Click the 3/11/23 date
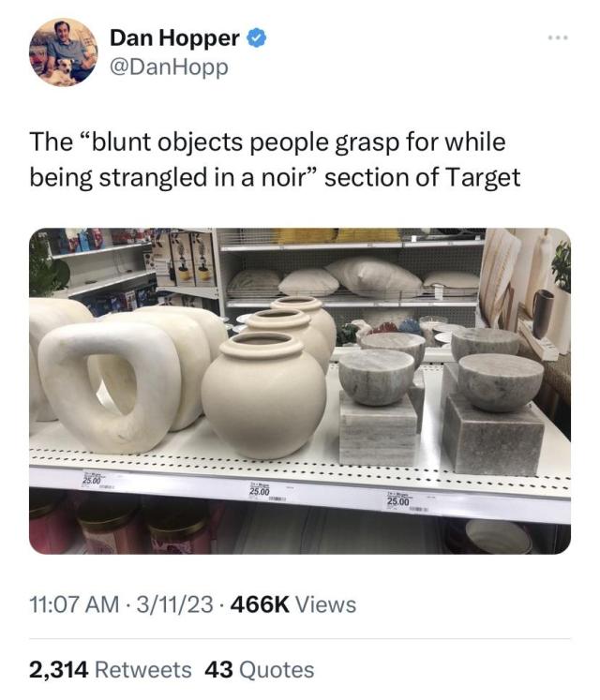 [x=174, y=604]
